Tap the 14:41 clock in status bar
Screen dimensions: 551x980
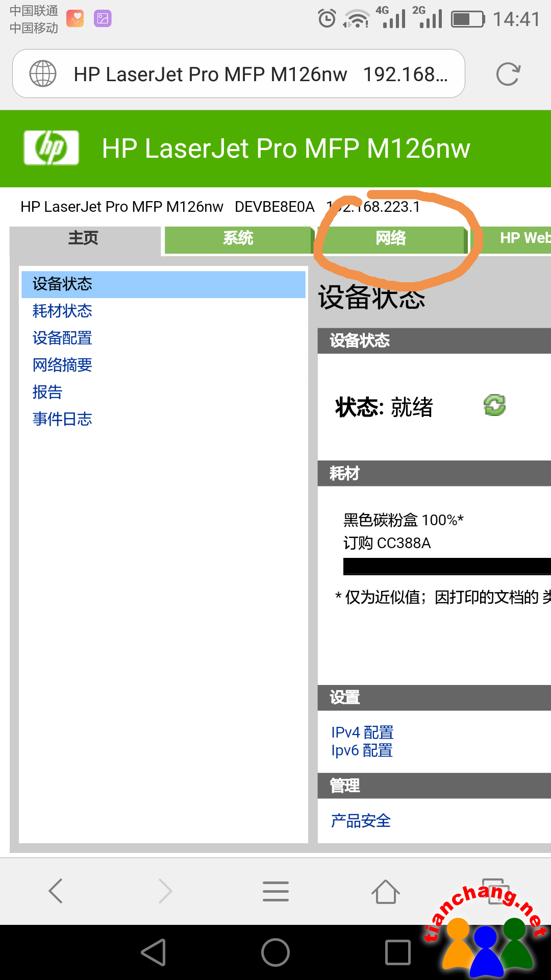point(516,19)
